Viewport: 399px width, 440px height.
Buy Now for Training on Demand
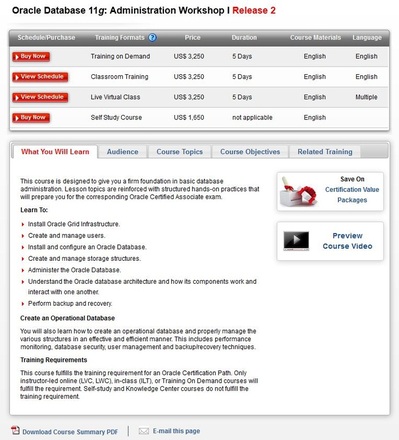[31, 57]
